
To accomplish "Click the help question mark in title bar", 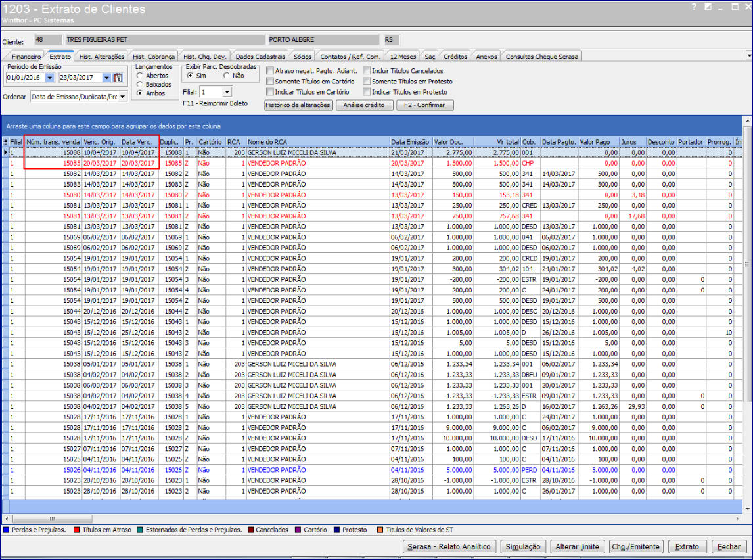I will [x=694, y=7].
